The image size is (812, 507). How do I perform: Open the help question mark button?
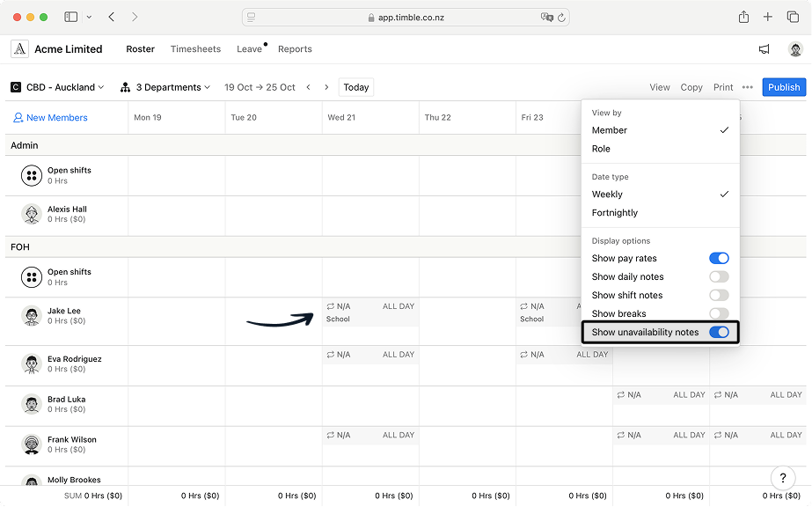pyautogui.click(x=783, y=477)
